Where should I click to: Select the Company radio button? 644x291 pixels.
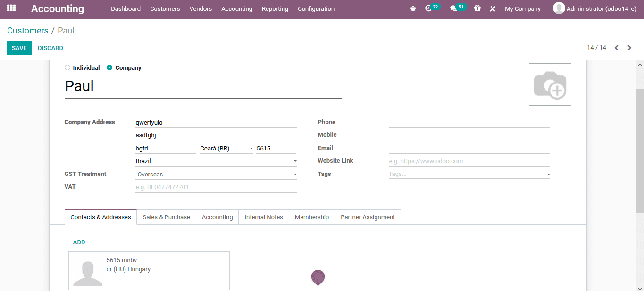109,67
